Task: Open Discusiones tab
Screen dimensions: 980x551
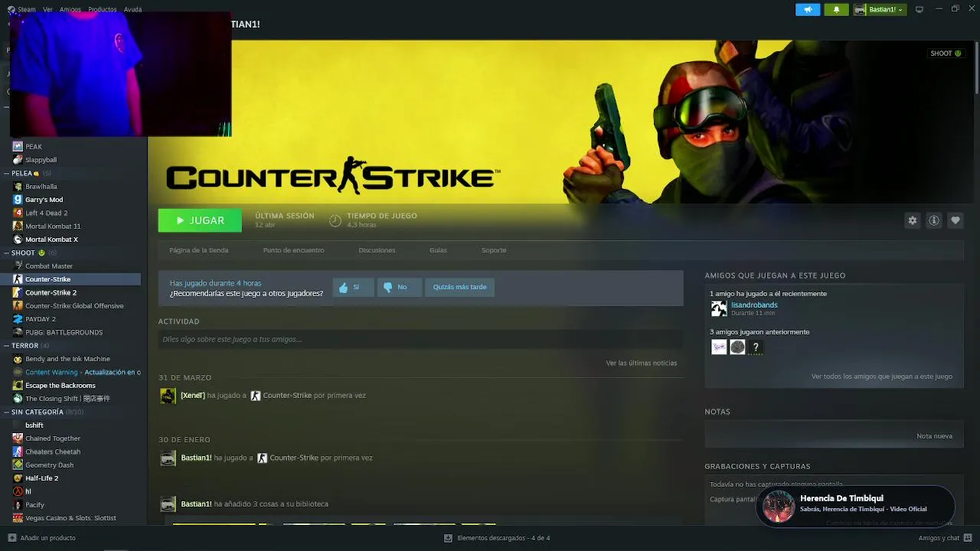Action: (x=377, y=250)
